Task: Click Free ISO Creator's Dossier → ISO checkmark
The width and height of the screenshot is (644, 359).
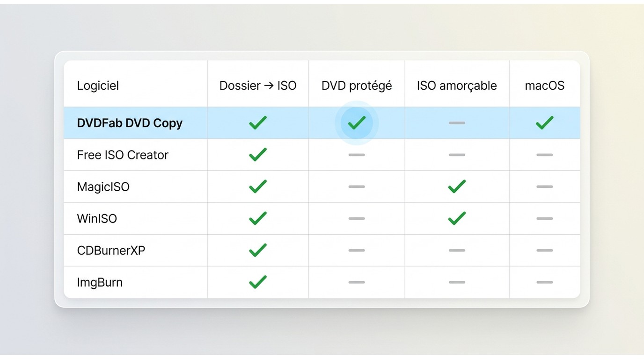Action: 258,155
